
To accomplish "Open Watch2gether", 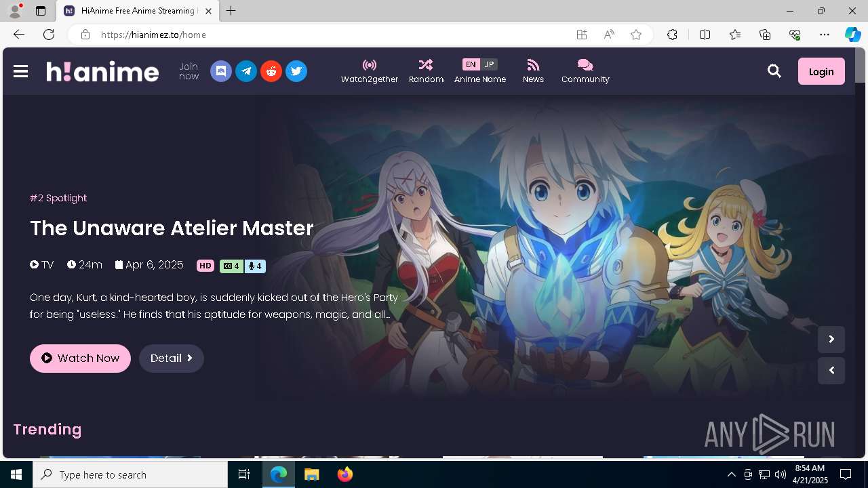I will click(370, 71).
